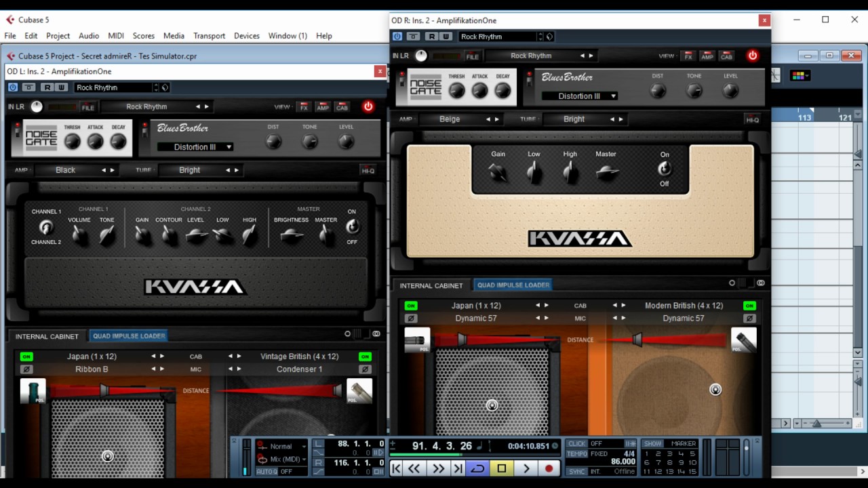Click the Gain knob on the Beige amp

pos(498,174)
